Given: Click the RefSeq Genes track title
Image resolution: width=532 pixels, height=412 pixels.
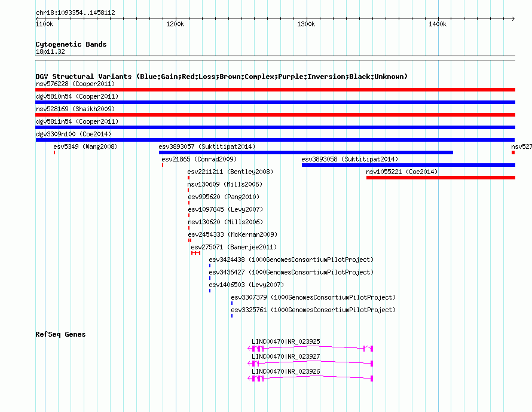Looking at the screenshot, I should point(60,334).
